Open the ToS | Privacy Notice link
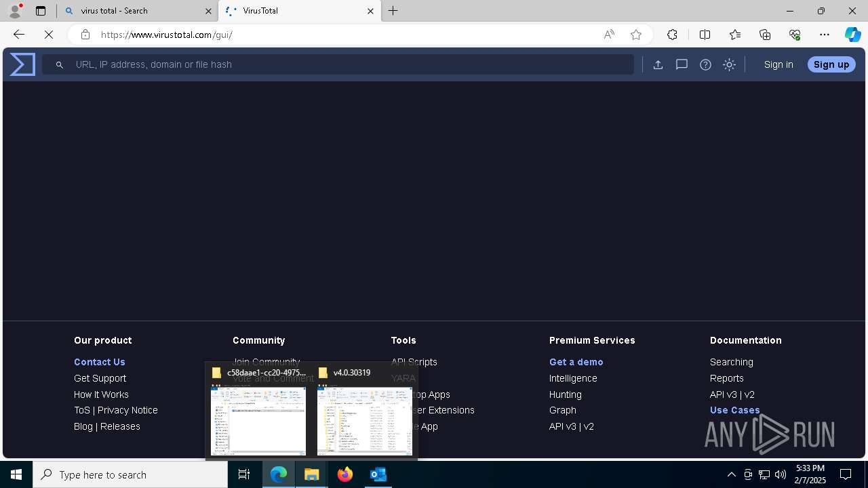This screenshot has height=488, width=868. click(x=116, y=410)
